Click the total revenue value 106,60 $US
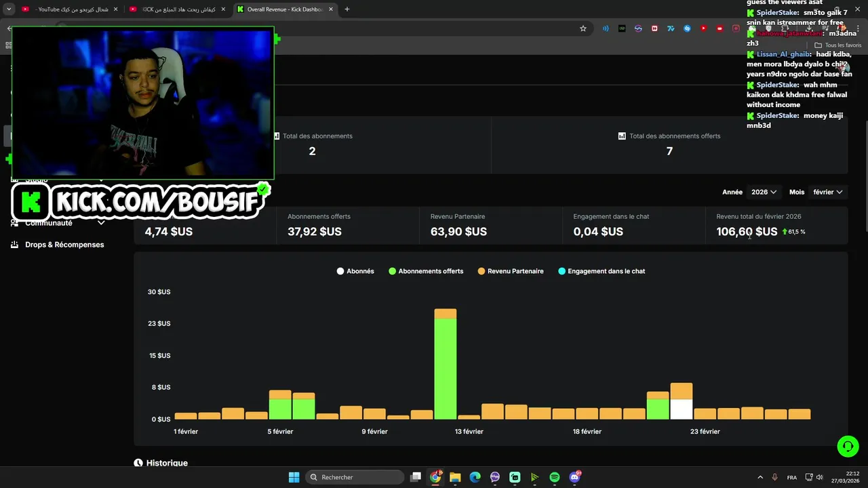 click(x=747, y=232)
